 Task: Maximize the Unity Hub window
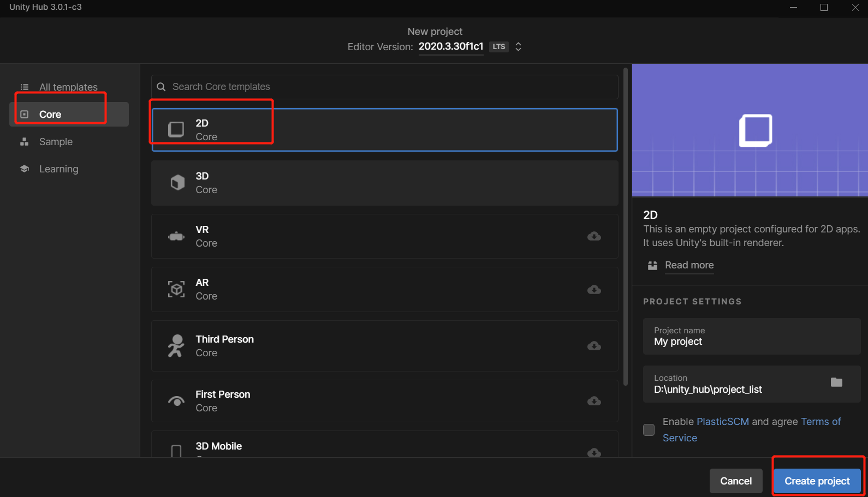tap(824, 8)
